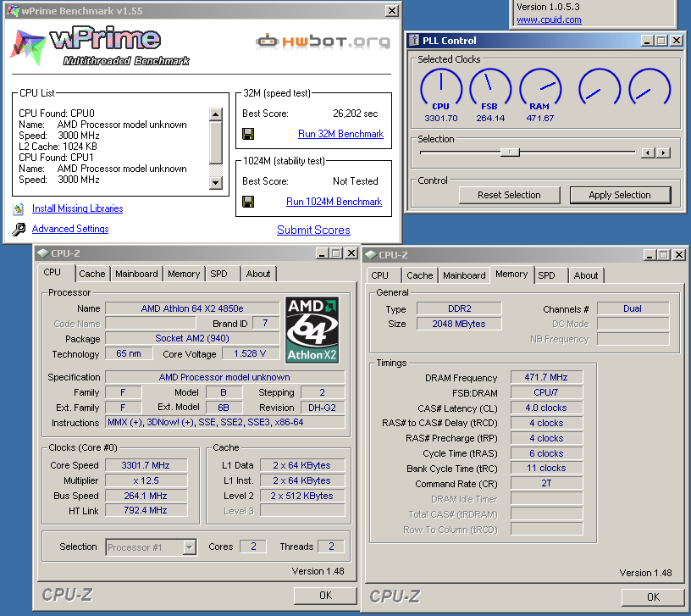Viewport: 691px width, 616px height.
Task: Click the hwbot.org logo
Action: pyautogui.click(x=323, y=41)
